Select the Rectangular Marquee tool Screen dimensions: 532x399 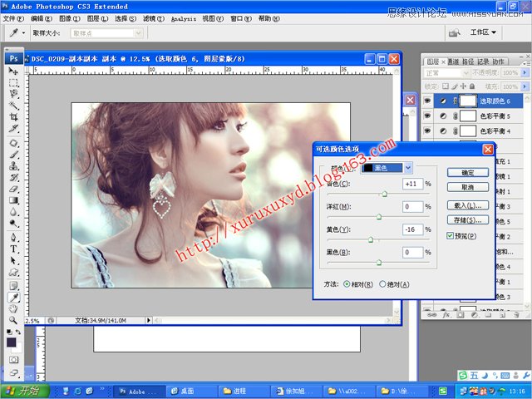(x=13, y=83)
